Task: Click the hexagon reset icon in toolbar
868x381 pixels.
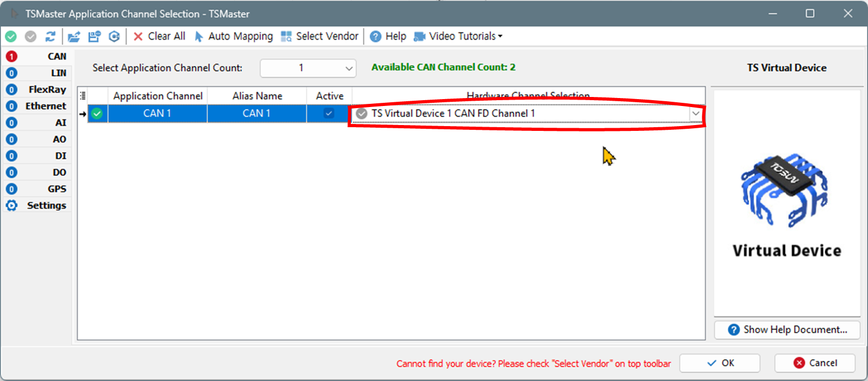Action: point(114,37)
